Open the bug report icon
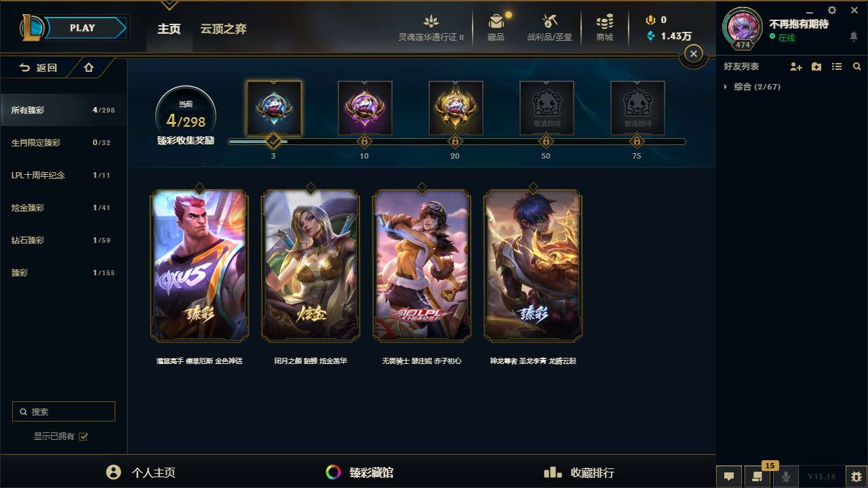The image size is (868, 488). 856,476
